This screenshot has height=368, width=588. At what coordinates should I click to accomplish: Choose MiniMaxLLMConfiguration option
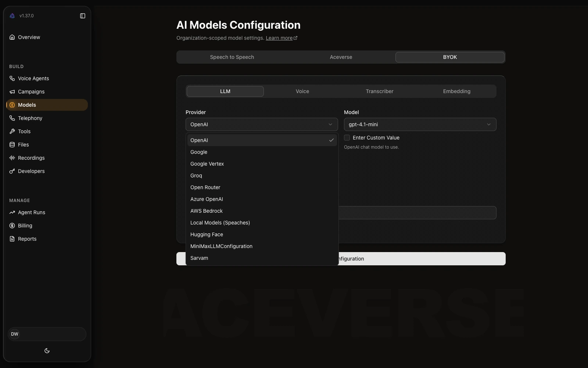(262, 246)
